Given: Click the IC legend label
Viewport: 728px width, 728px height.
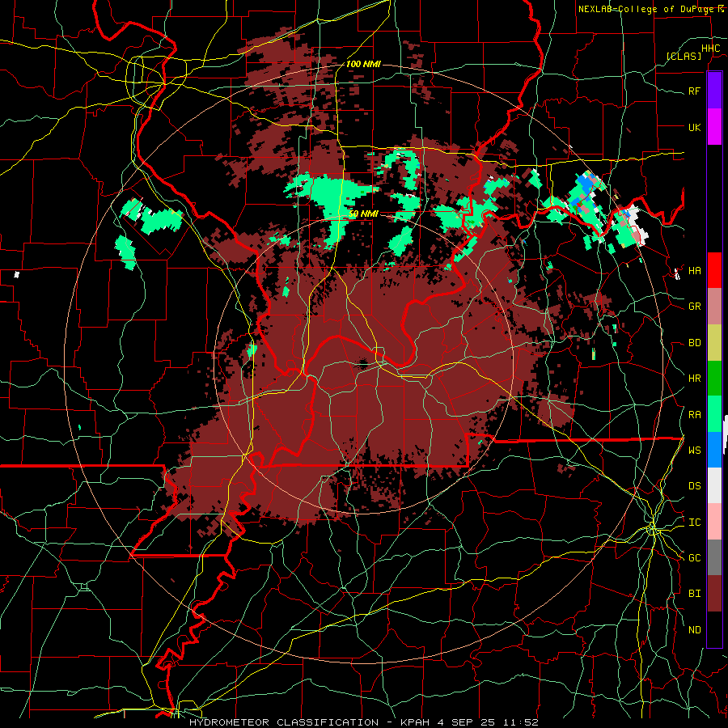Looking at the screenshot, I should pos(694,523).
